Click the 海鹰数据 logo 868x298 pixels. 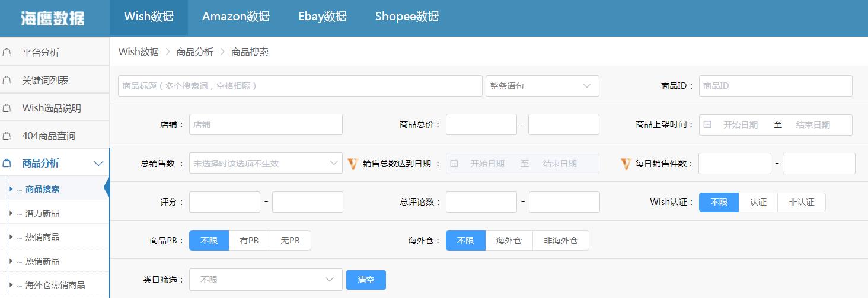pos(53,18)
